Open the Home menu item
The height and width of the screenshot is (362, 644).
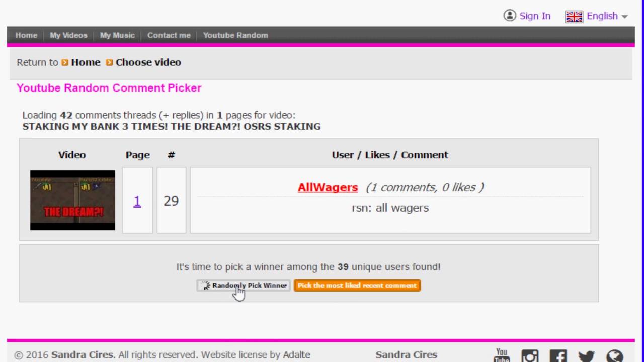coord(26,35)
